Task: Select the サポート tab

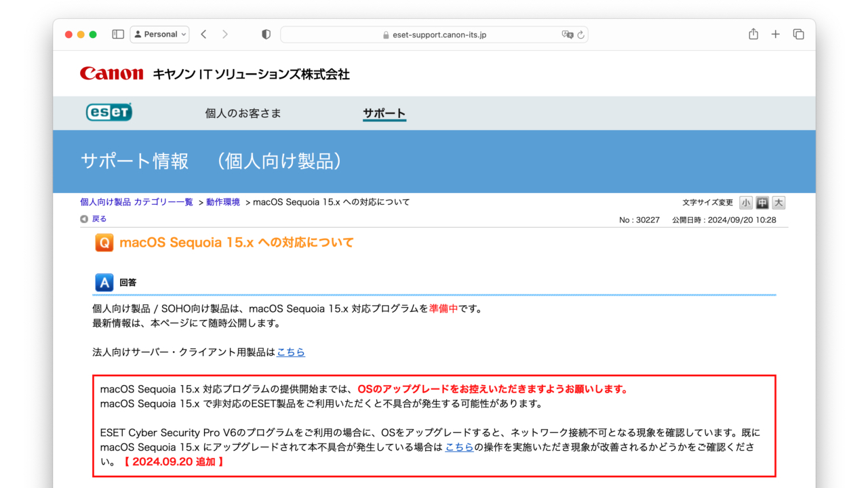Action: click(384, 113)
